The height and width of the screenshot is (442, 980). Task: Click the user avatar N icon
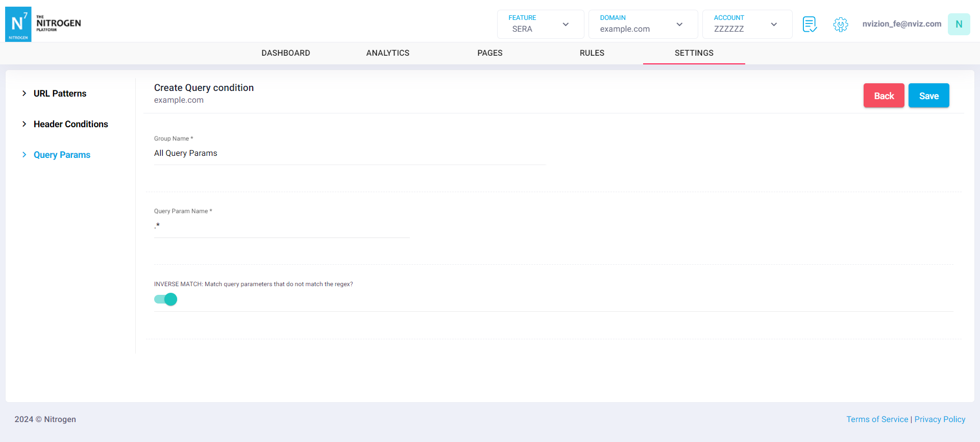959,24
